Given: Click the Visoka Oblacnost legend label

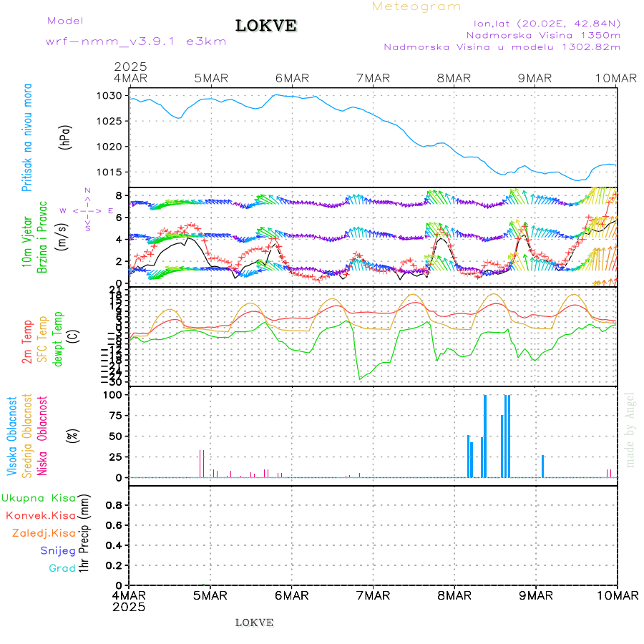Looking at the screenshot, I should [x=12, y=436].
